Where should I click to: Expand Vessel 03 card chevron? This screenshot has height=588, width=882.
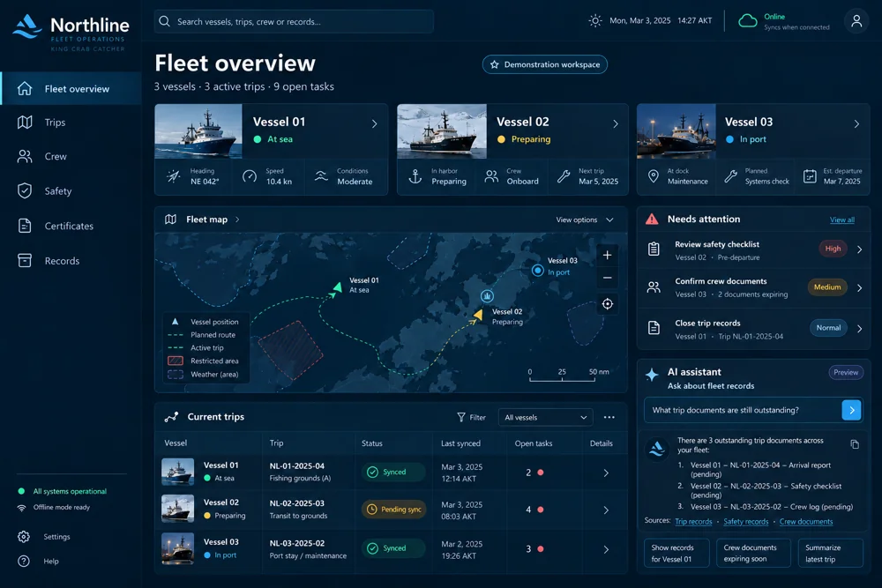tap(856, 123)
